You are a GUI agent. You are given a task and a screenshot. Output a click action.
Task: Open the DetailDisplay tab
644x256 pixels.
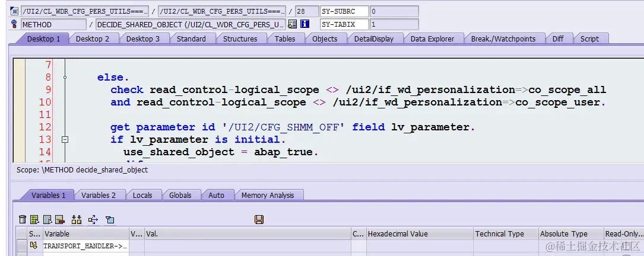coord(374,39)
